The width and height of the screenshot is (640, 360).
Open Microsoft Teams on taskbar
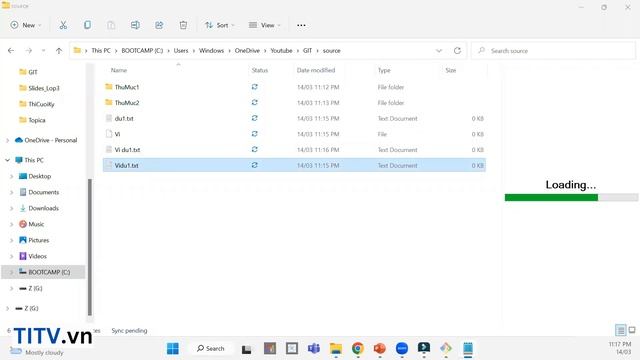click(x=314, y=349)
